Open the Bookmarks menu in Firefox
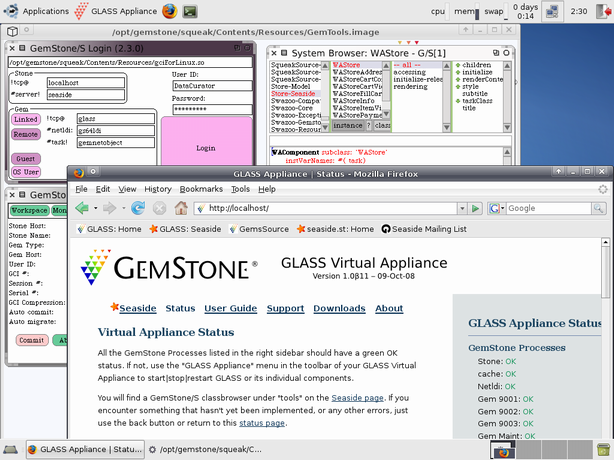Image resolution: width=614 pixels, height=460 pixels. 201,189
